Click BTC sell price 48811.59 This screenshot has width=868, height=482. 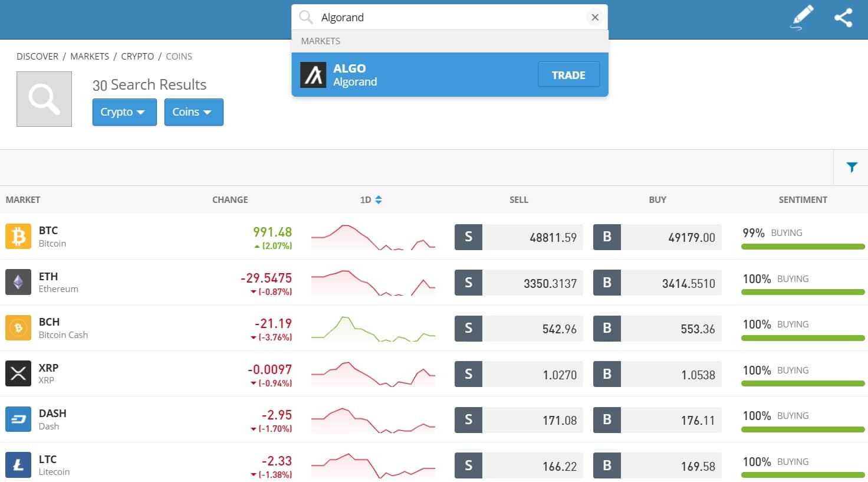[553, 238]
